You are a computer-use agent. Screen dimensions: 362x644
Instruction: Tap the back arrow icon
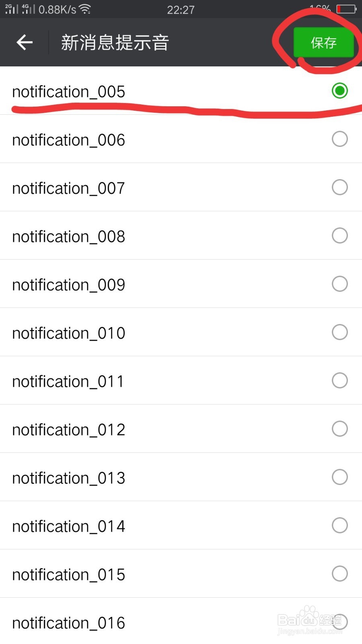point(25,42)
